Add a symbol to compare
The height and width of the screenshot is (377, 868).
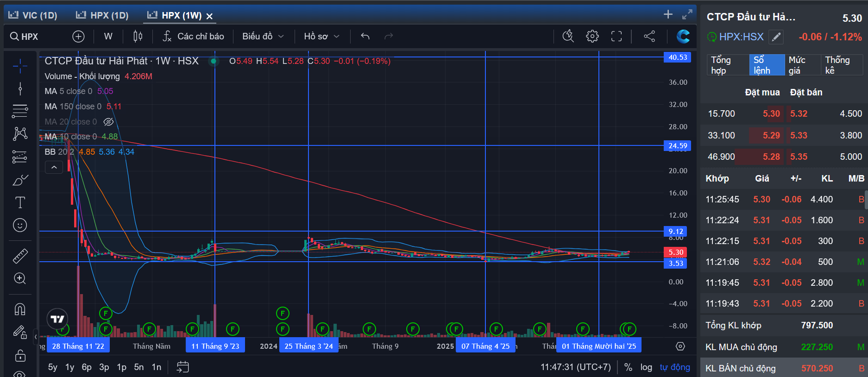(78, 36)
